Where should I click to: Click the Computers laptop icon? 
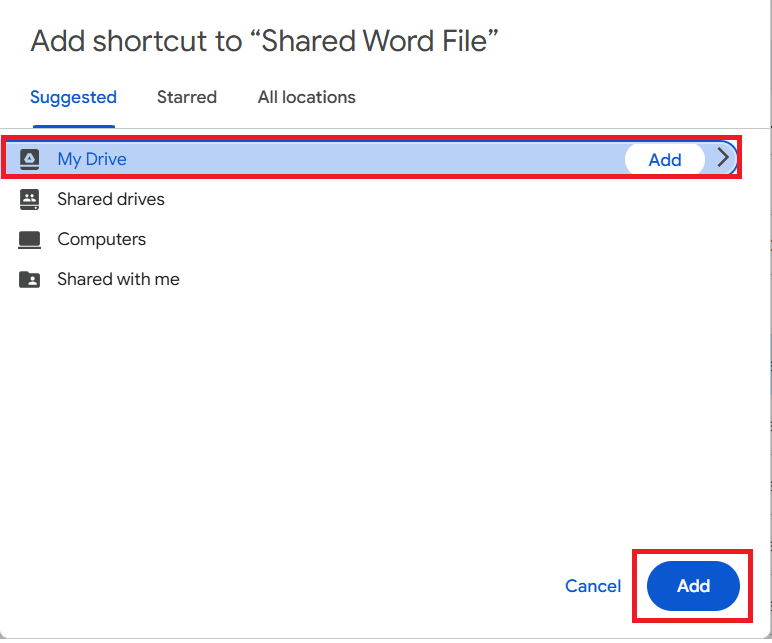pos(30,240)
